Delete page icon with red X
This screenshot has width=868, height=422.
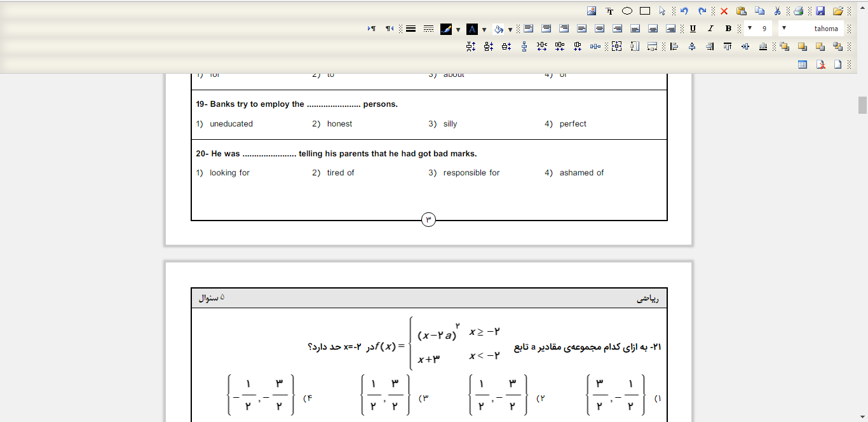[x=820, y=64]
